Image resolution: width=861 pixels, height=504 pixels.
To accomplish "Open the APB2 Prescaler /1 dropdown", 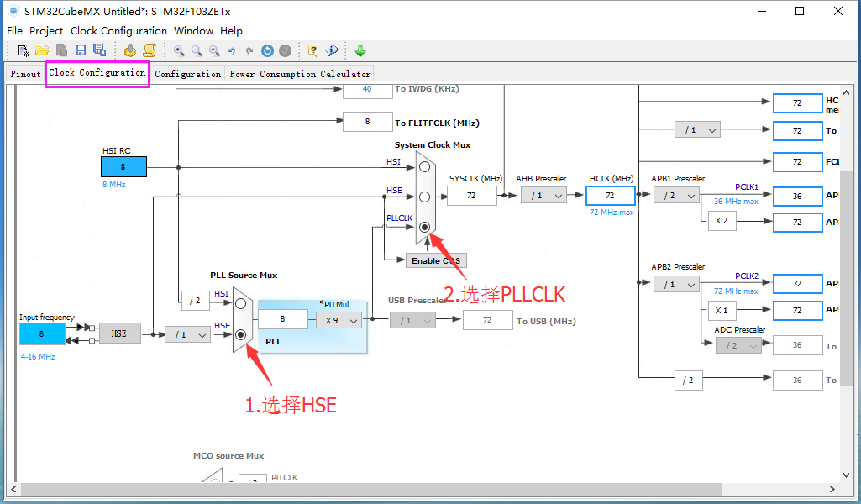I will tap(676, 285).
